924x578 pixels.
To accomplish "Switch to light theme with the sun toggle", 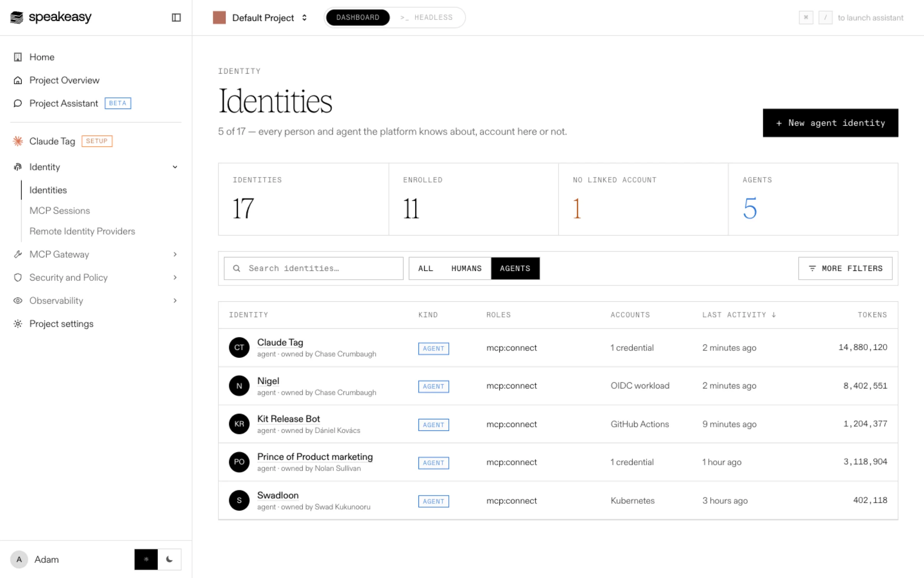I will click(x=146, y=560).
